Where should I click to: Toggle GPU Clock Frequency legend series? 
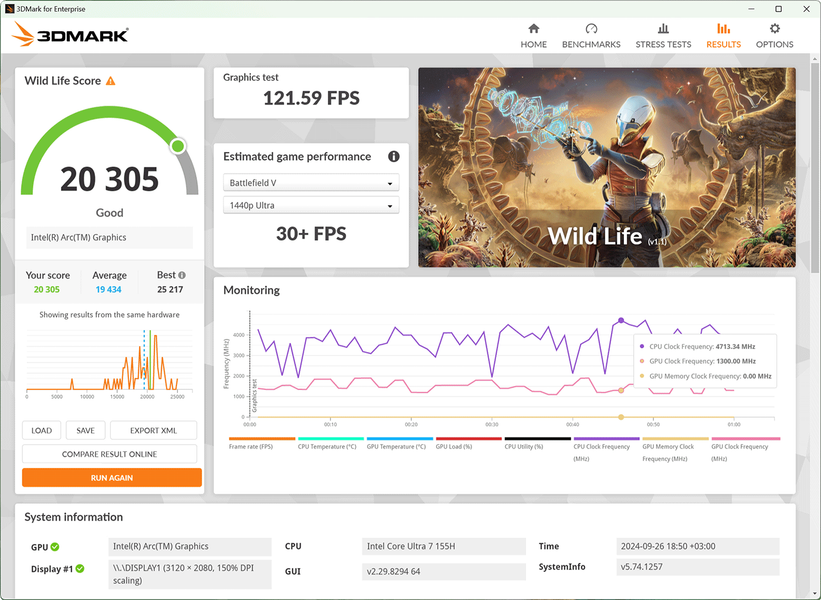745,450
